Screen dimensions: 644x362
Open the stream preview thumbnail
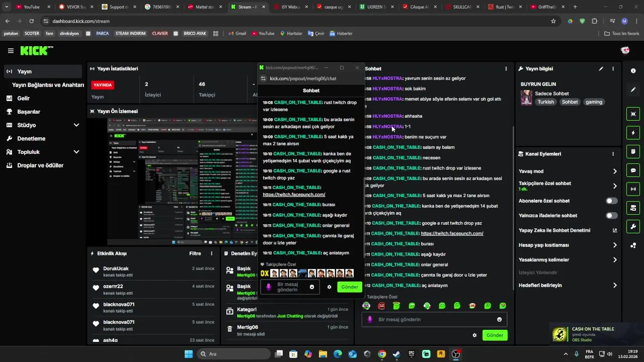[183, 182]
